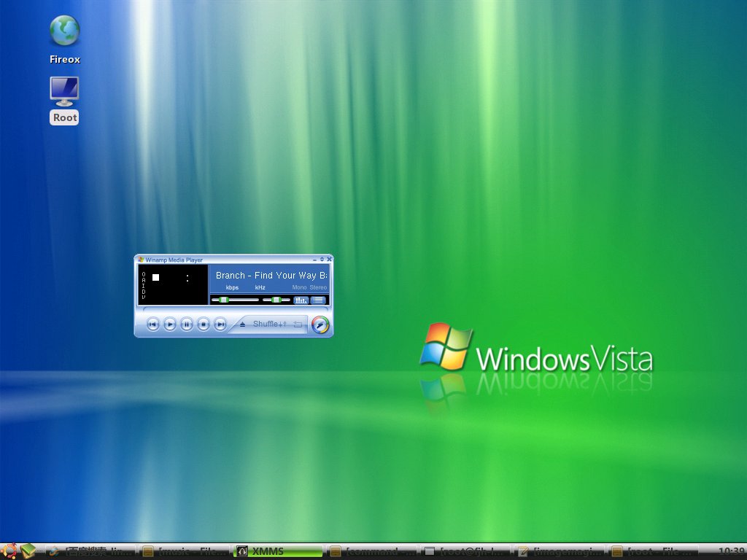Click the kHz sample rate label
This screenshot has width=747, height=560.
pyautogui.click(x=260, y=287)
